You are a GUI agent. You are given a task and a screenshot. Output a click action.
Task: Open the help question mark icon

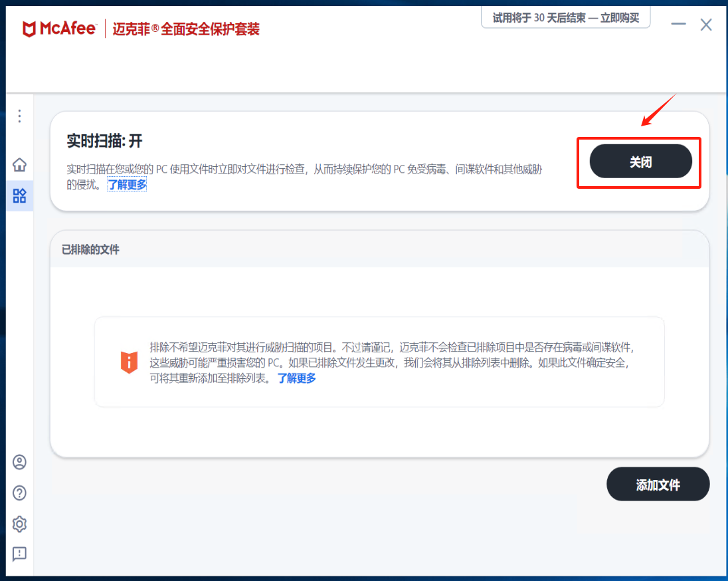[19, 493]
